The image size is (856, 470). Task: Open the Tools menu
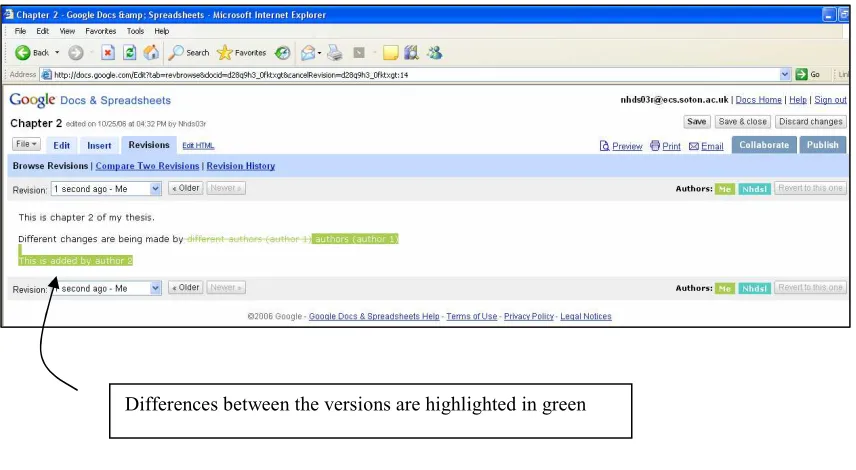135,31
